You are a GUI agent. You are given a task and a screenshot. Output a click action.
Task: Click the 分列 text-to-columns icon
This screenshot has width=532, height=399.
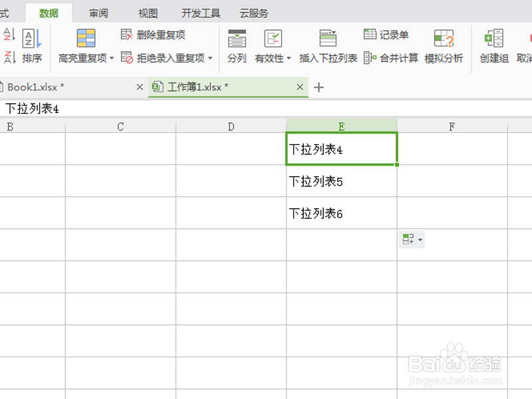pos(237,39)
